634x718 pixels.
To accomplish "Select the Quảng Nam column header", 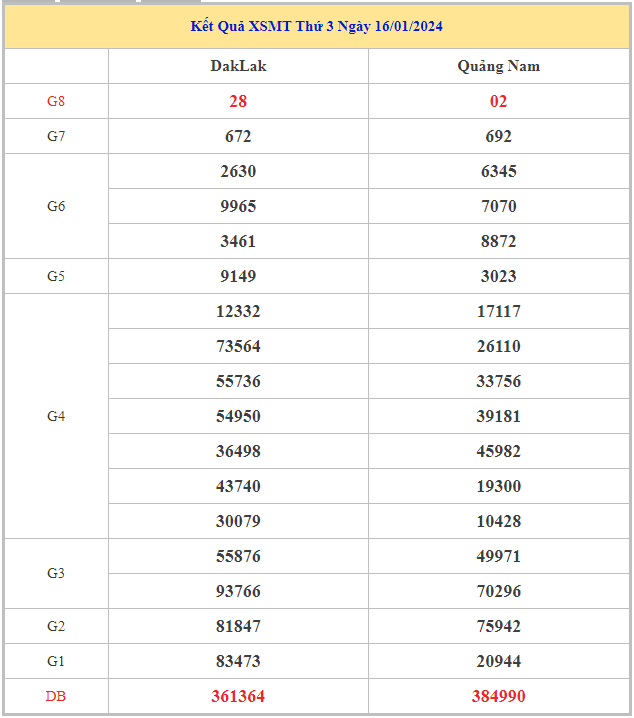I will pos(498,66).
